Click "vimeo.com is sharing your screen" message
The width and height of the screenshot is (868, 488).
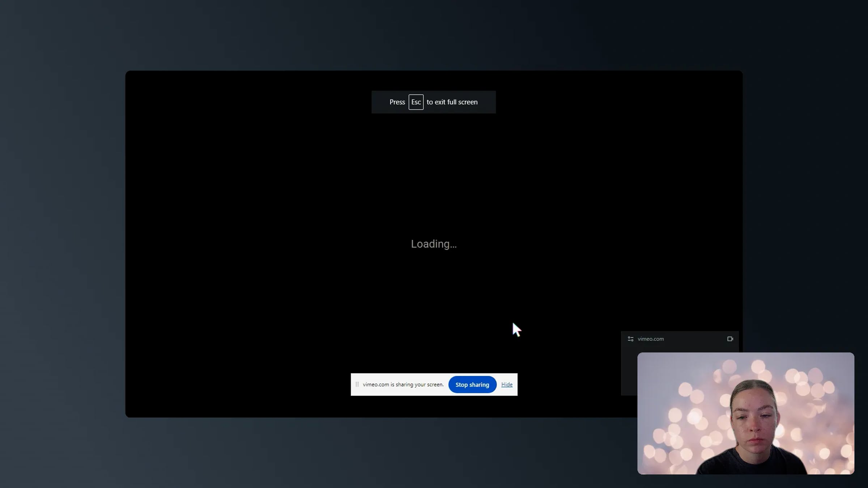403,385
